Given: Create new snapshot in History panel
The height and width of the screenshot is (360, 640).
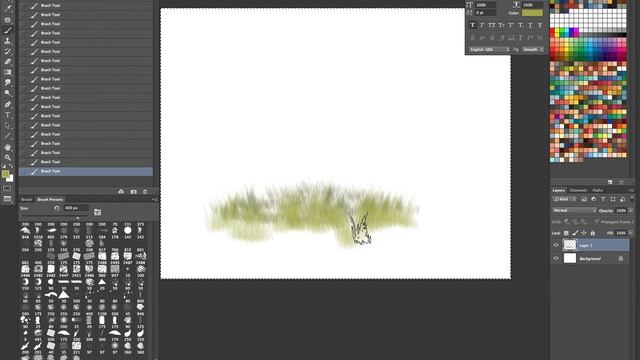Looking at the screenshot, I should coord(133,191).
